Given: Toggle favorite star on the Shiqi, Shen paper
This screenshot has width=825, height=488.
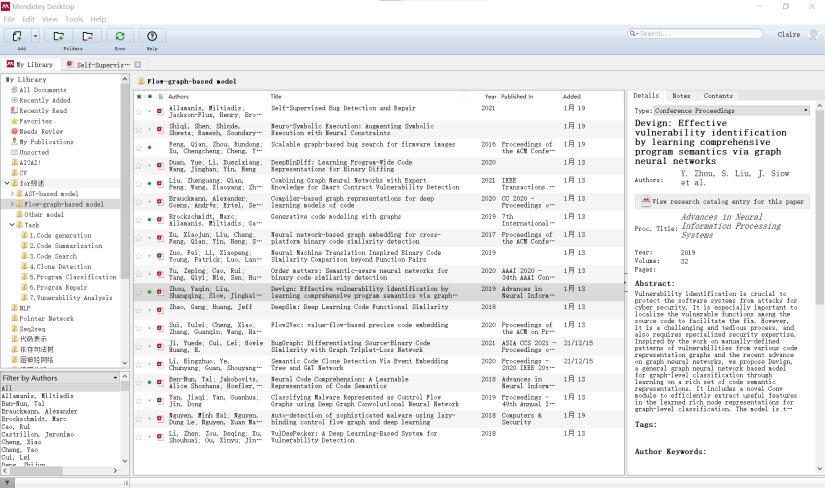Looking at the screenshot, I should (140, 128).
